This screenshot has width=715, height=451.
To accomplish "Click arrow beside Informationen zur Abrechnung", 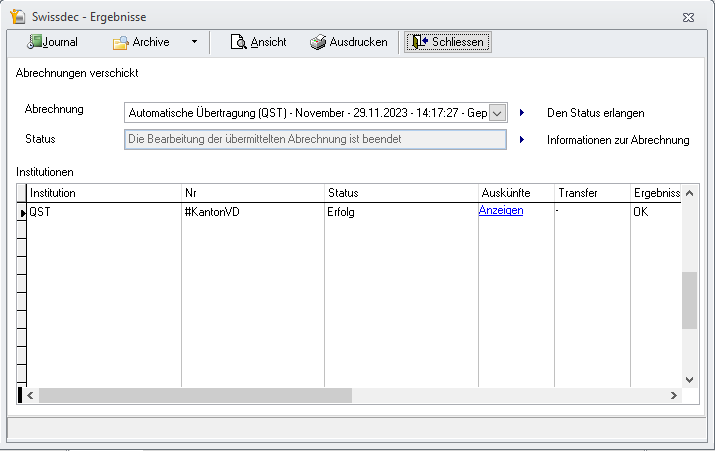I will [522, 140].
